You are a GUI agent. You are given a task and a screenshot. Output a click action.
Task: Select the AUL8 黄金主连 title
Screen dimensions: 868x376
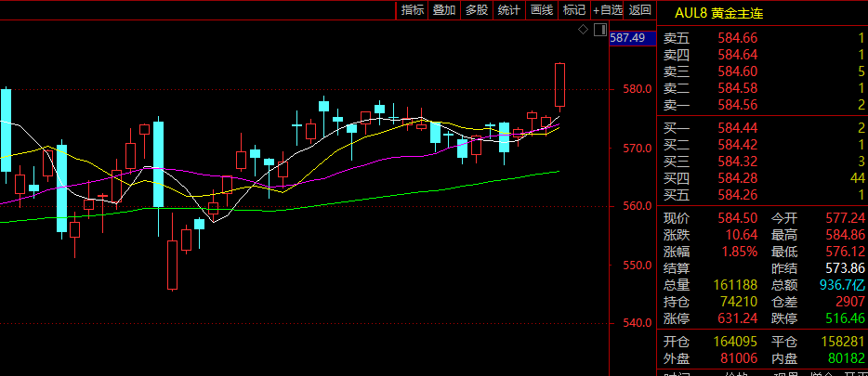(x=718, y=13)
